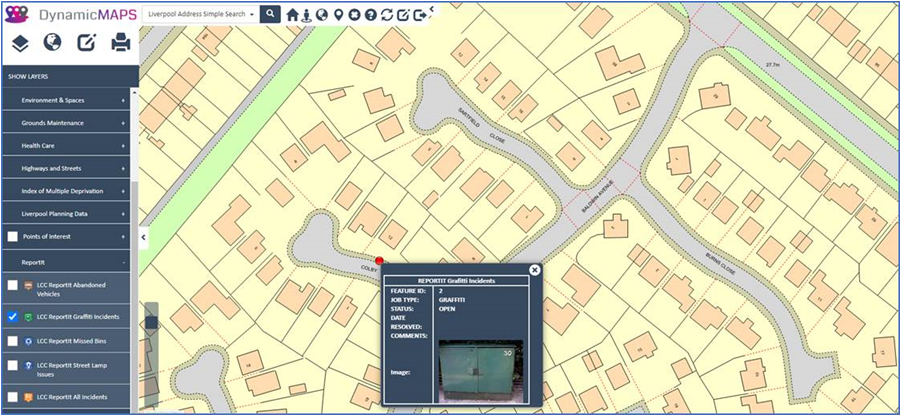Click the REPORTIT Graffiti Incidents popup title
The height and width of the screenshot is (417, 902).
click(x=457, y=281)
